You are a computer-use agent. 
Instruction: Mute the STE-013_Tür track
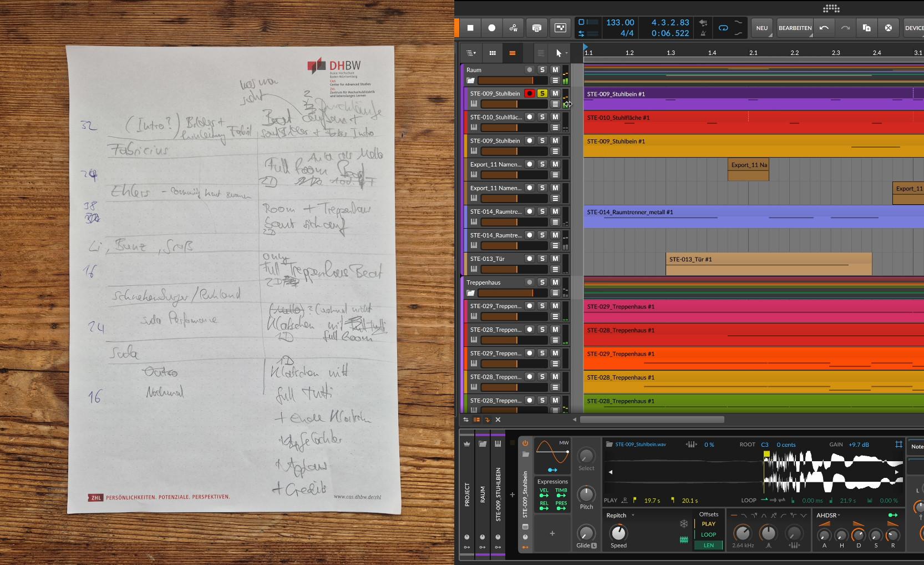point(555,259)
